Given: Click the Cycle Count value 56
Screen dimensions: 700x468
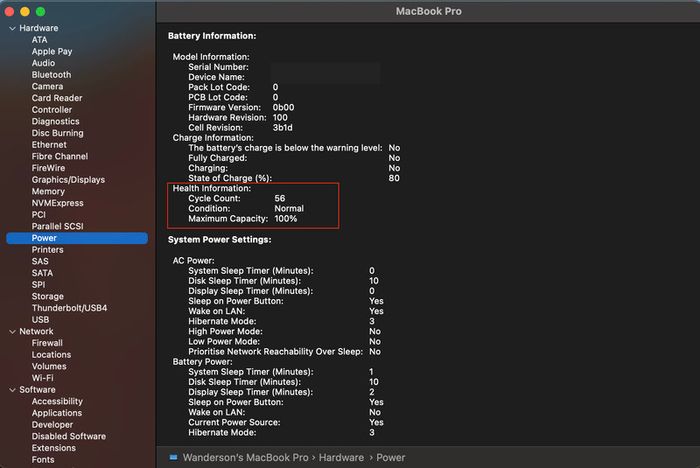Looking at the screenshot, I should click(x=280, y=198).
